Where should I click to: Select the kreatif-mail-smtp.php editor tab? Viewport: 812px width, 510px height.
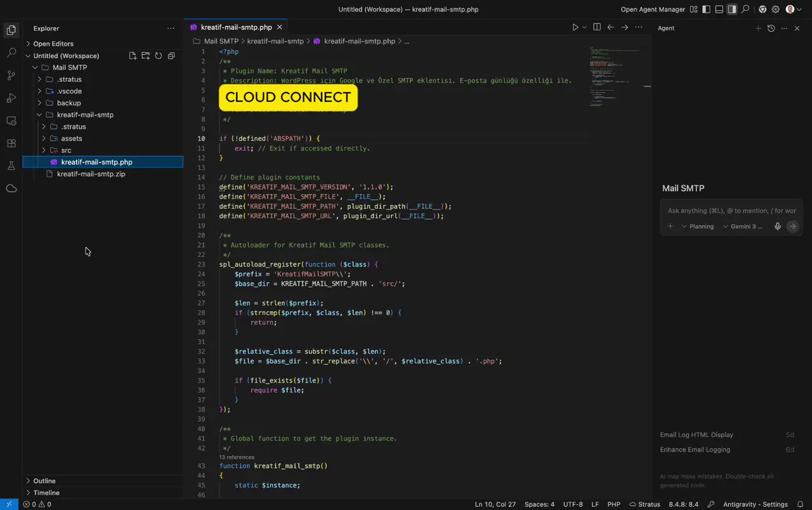pyautogui.click(x=235, y=27)
